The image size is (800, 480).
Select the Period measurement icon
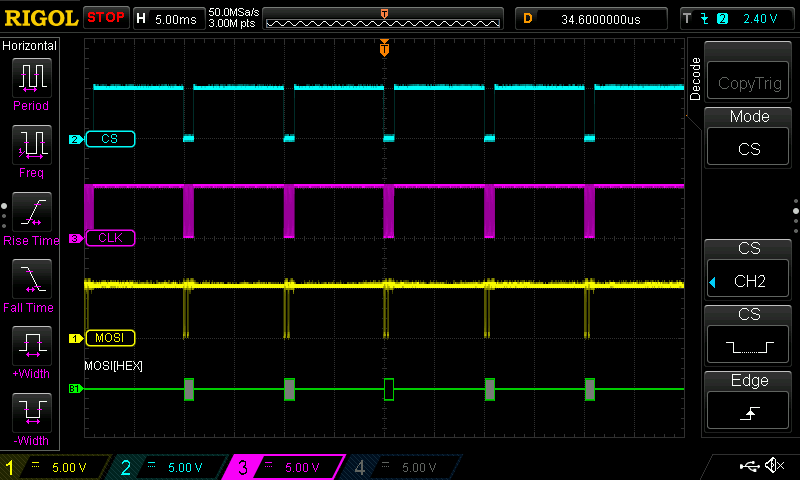[x=32, y=78]
